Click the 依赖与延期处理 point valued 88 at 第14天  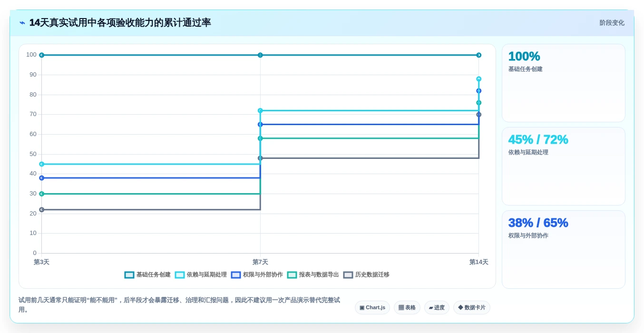pyautogui.click(x=478, y=79)
